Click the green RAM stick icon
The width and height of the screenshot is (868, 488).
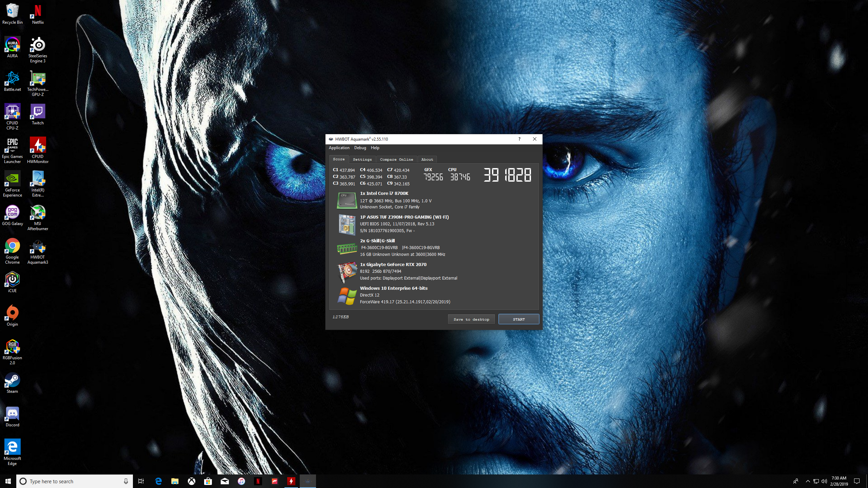(347, 249)
